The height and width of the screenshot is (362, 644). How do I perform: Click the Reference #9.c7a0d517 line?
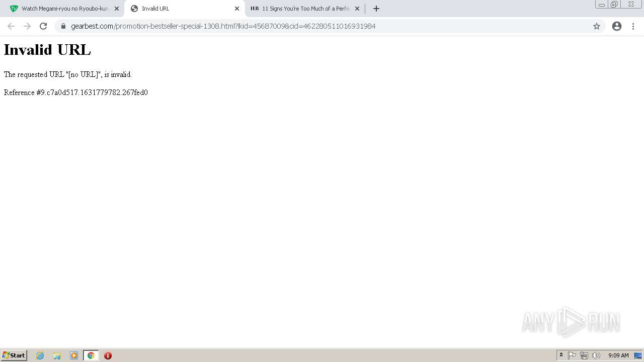76,93
